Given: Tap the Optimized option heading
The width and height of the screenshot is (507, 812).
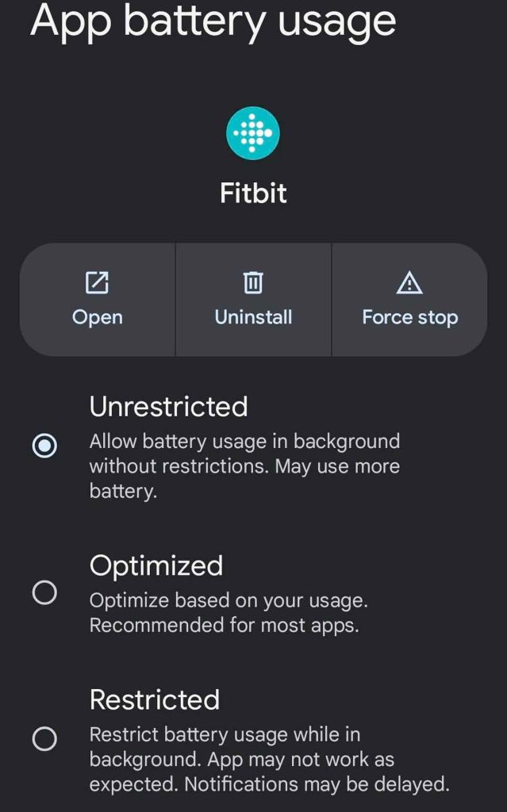Looking at the screenshot, I should tap(156, 566).
